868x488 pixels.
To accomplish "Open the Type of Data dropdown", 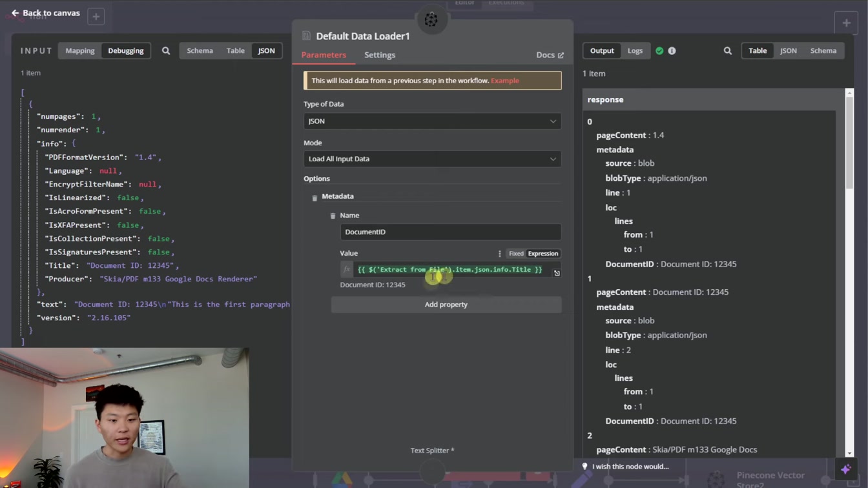I will pos(432,121).
